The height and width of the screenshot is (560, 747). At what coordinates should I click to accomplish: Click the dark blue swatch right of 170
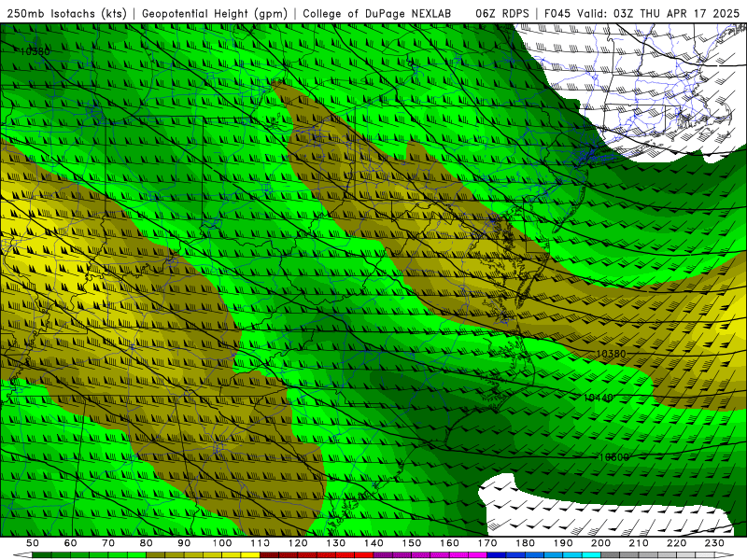coord(497,555)
